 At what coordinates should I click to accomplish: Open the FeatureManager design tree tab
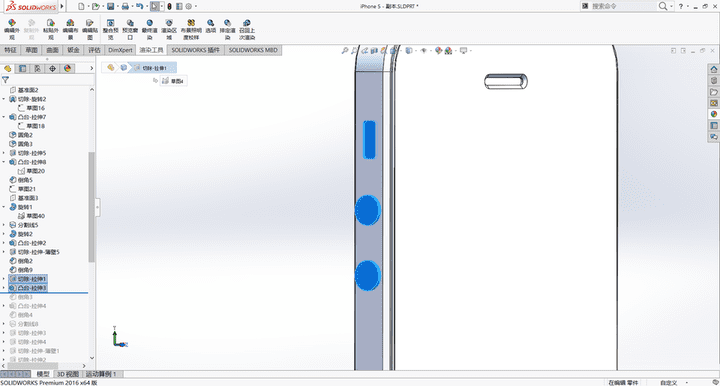point(8,68)
